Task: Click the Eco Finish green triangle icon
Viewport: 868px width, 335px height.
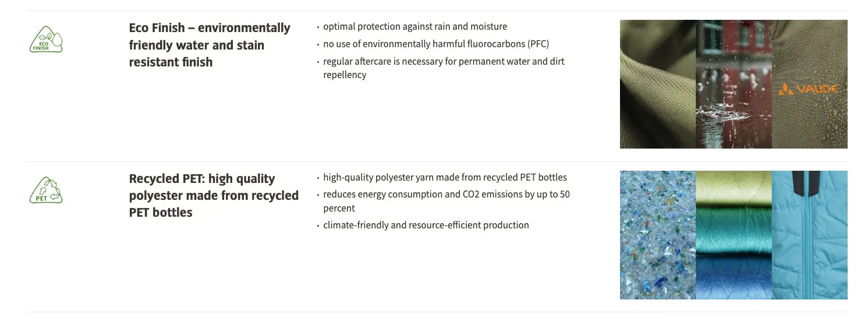Action: tap(46, 40)
